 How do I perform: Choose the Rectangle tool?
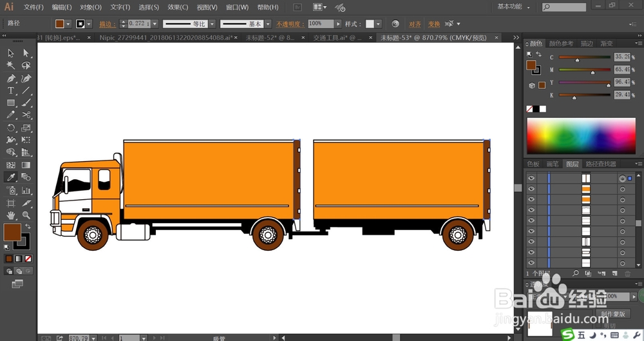pyautogui.click(x=11, y=103)
